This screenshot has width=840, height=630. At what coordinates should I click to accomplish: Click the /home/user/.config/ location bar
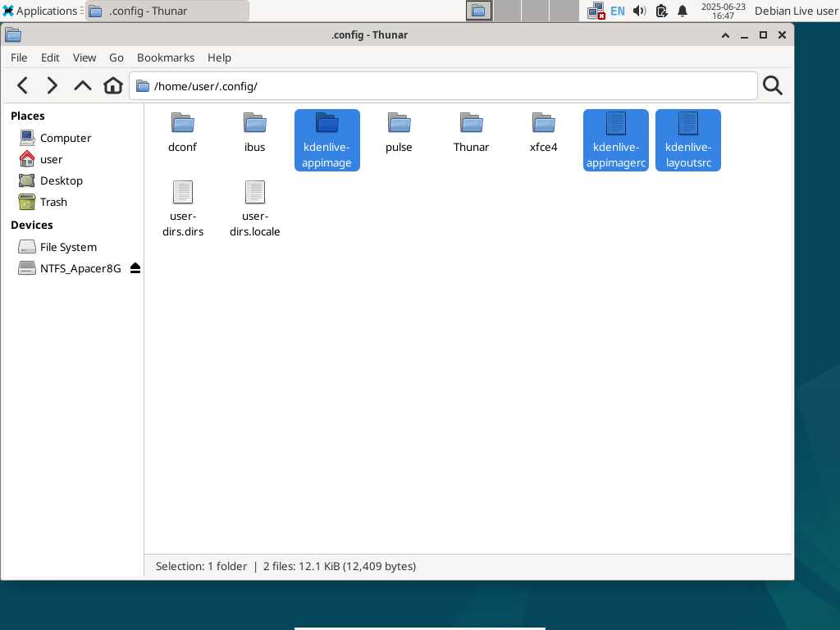(x=443, y=85)
